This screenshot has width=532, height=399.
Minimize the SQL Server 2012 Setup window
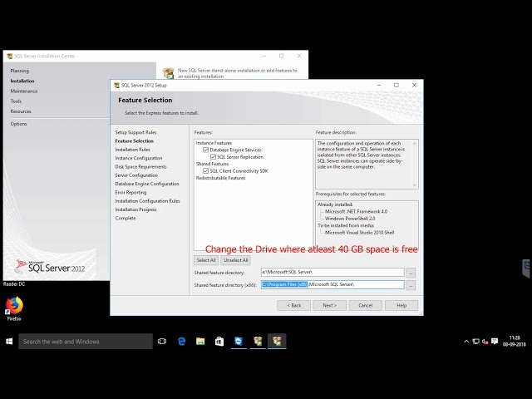(379, 85)
